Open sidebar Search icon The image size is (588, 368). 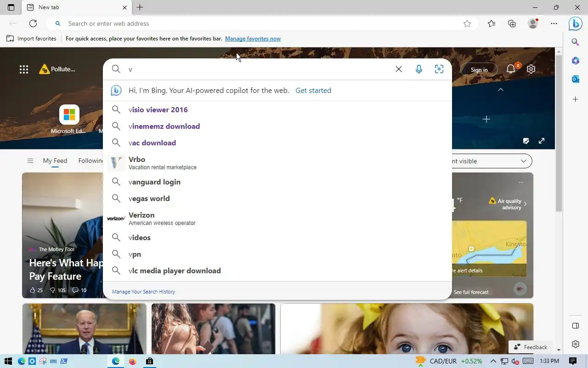click(x=575, y=42)
